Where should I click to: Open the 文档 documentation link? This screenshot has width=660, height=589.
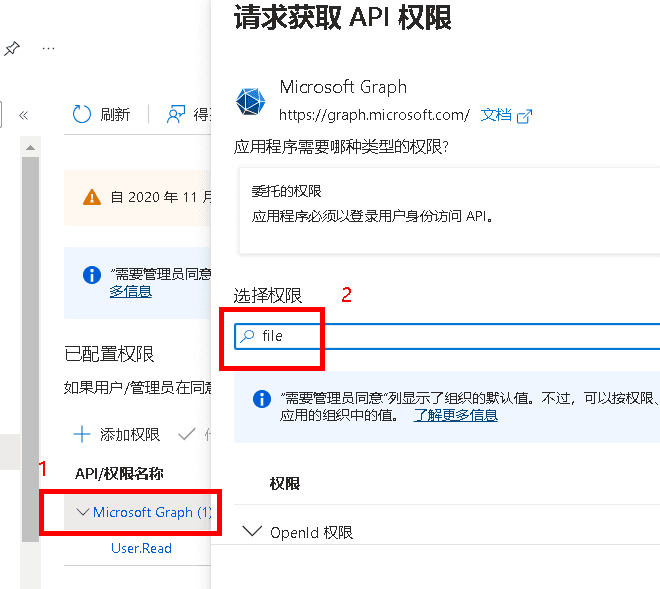[496, 115]
